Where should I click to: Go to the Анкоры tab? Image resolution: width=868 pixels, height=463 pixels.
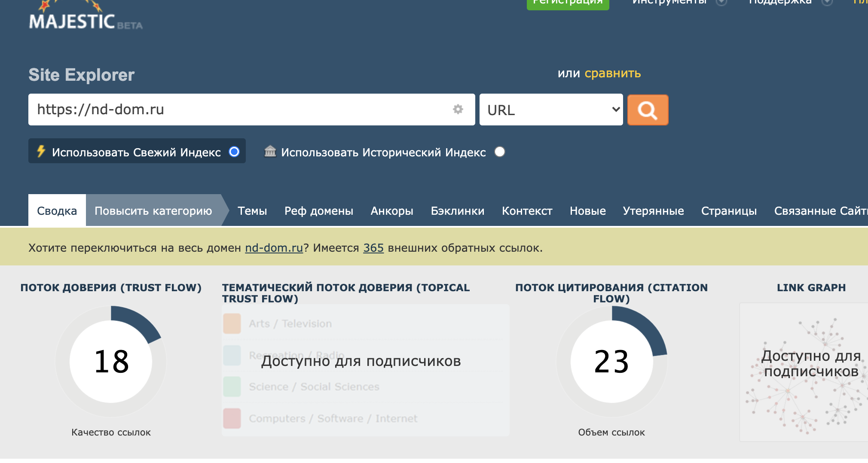pos(392,211)
